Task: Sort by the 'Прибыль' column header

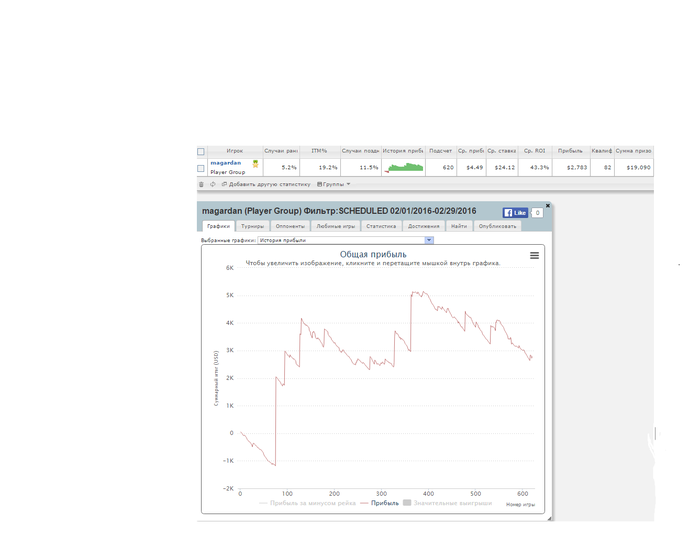Action: coord(570,151)
